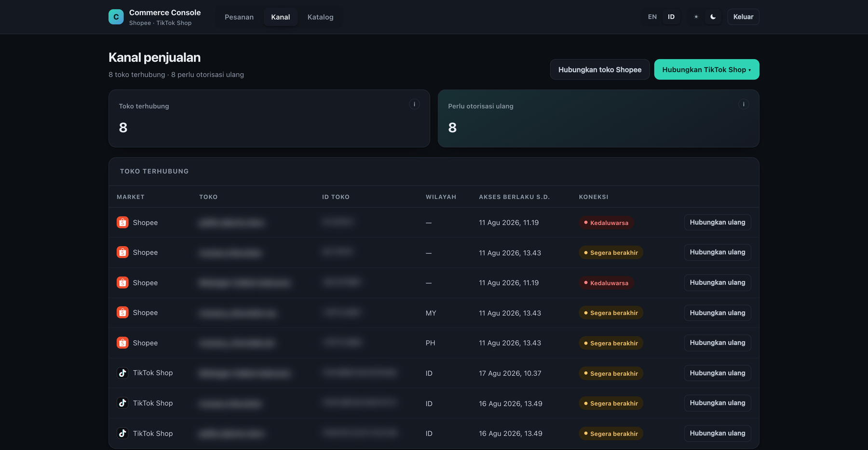
Task: Click the MARKET column header
Action: [x=131, y=197]
